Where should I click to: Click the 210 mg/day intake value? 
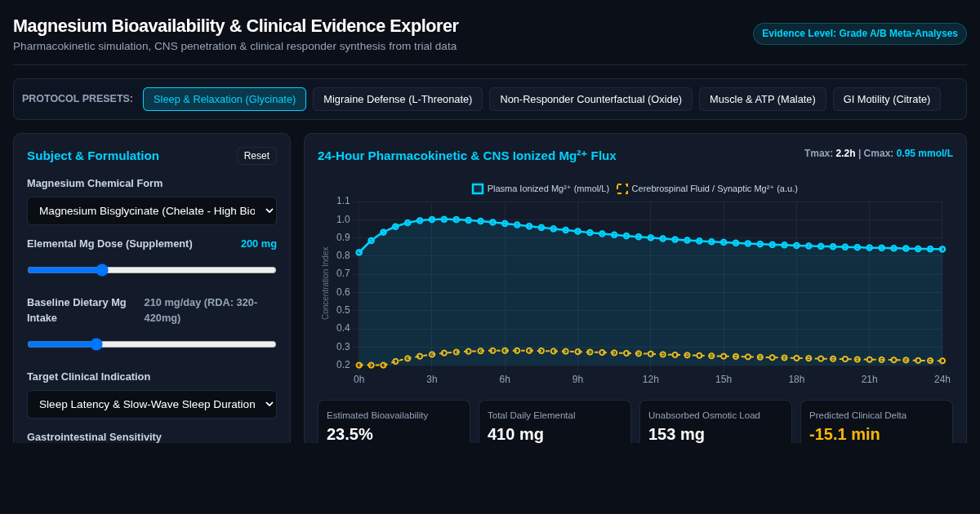[201, 310]
